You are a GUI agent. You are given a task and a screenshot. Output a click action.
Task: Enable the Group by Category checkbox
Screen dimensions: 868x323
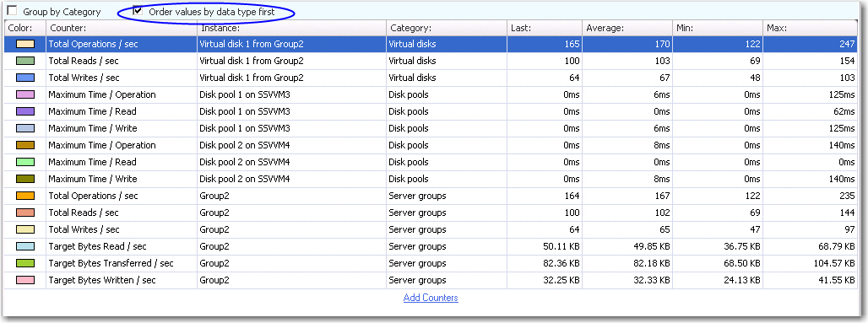tap(12, 11)
